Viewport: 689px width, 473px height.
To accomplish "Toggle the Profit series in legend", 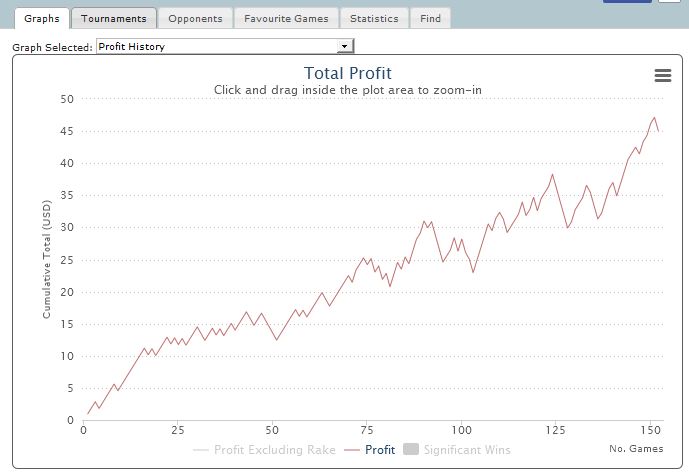I will coord(370,450).
